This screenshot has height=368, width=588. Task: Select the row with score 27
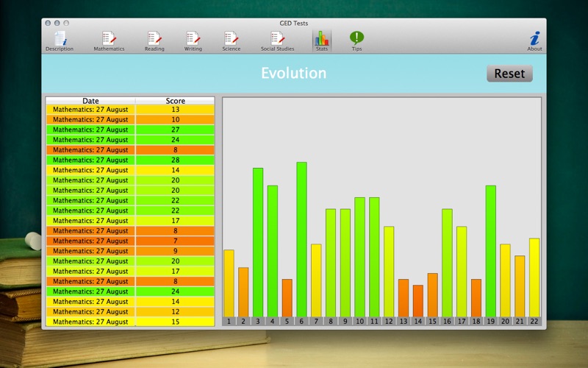[x=130, y=130]
